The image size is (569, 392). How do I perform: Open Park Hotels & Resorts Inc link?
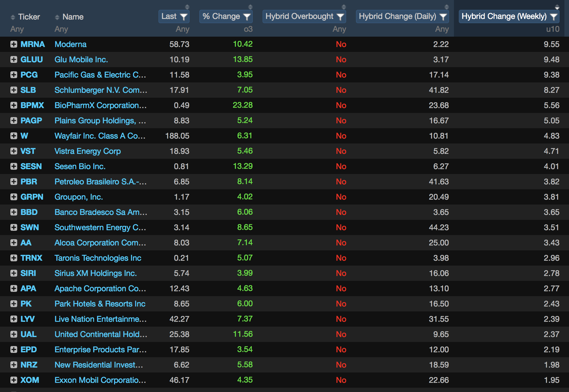[100, 304]
